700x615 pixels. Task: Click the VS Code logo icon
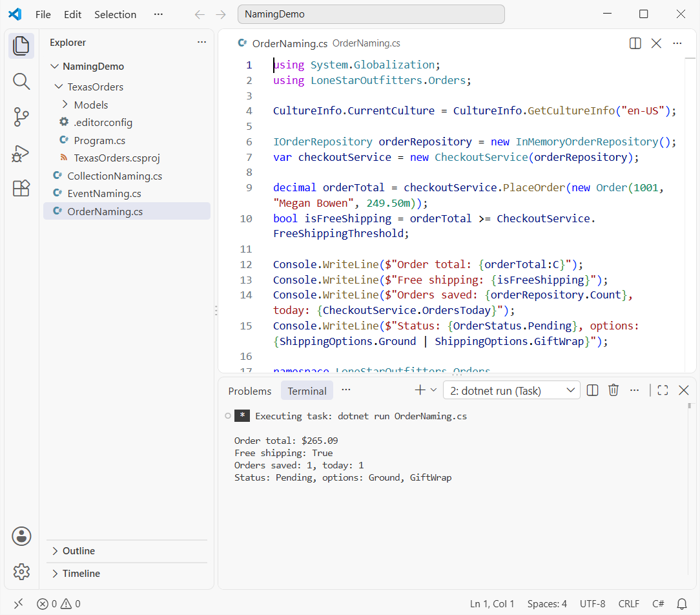[15, 14]
